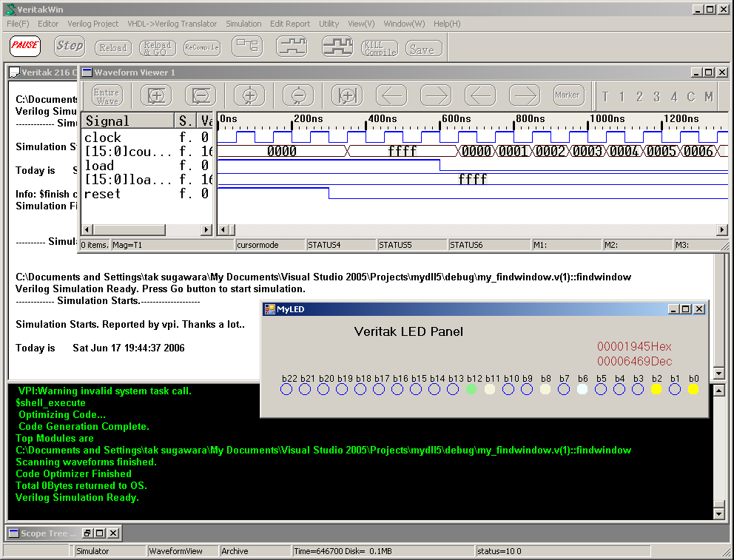Select the load signal row
The height and width of the screenshot is (560, 734).
click(x=147, y=166)
